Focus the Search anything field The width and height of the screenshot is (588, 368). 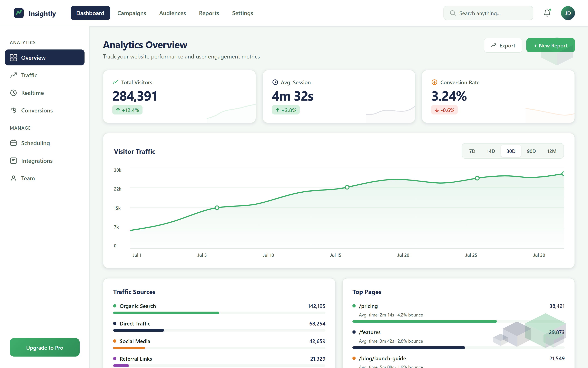488,13
